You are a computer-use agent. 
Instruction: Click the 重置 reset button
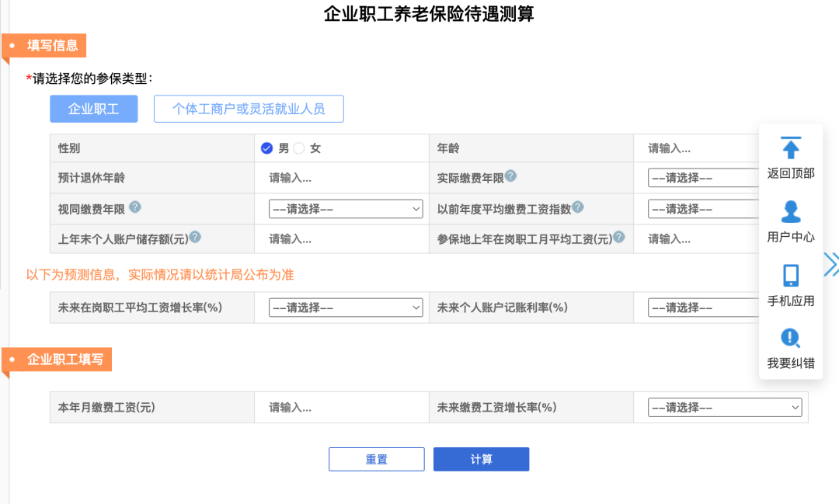click(x=377, y=459)
